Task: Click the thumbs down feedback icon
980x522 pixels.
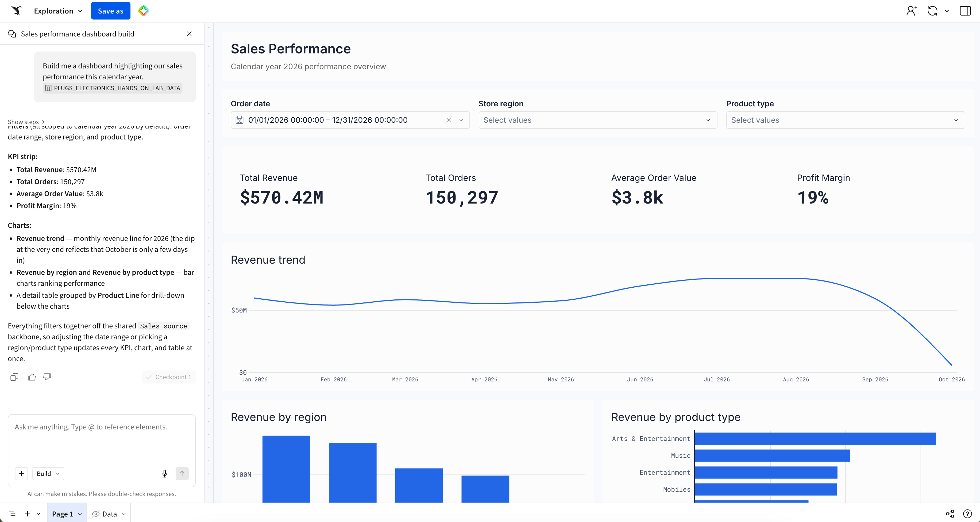Action: pyautogui.click(x=47, y=377)
